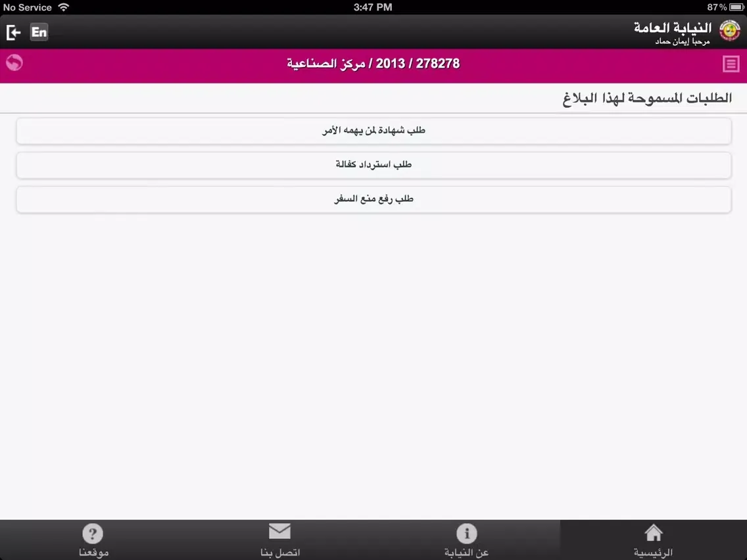The width and height of the screenshot is (747, 560).
Task: Open the الرئيسية home tab
Action: 653,540
